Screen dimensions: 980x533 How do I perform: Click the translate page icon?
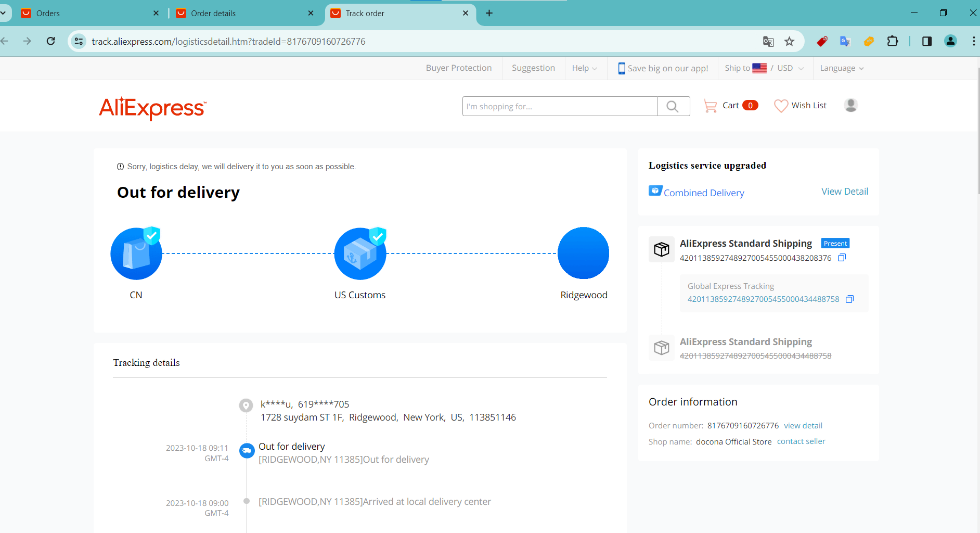tap(768, 41)
